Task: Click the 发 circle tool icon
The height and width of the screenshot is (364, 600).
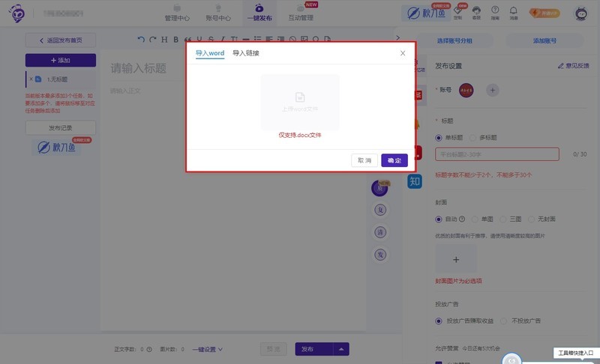Action: tap(380, 255)
